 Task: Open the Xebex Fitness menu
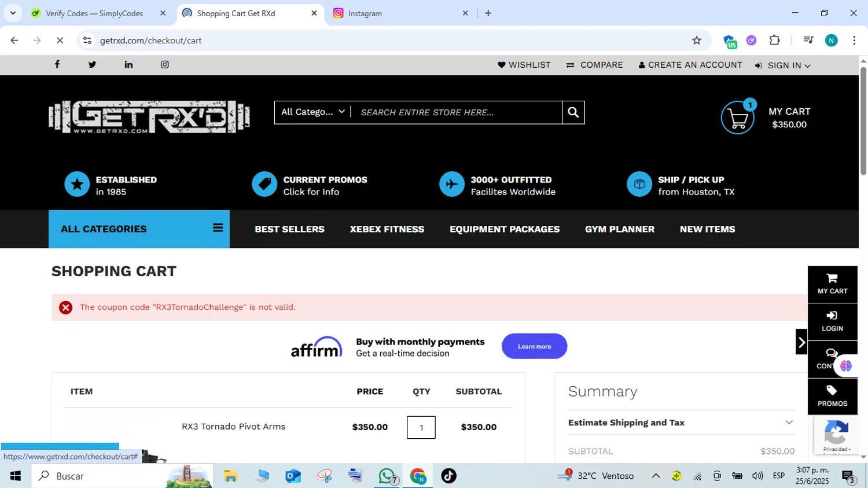pyautogui.click(x=387, y=229)
